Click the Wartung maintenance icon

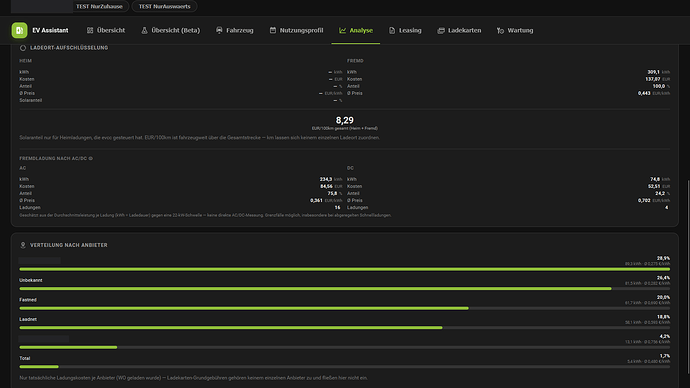tap(500, 30)
